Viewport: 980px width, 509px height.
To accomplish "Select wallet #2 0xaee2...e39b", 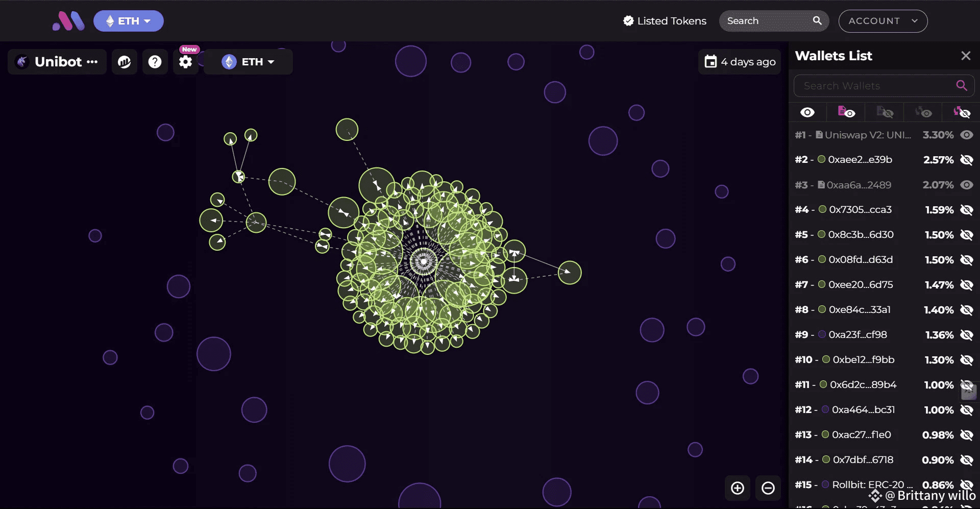I will [860, 160].
